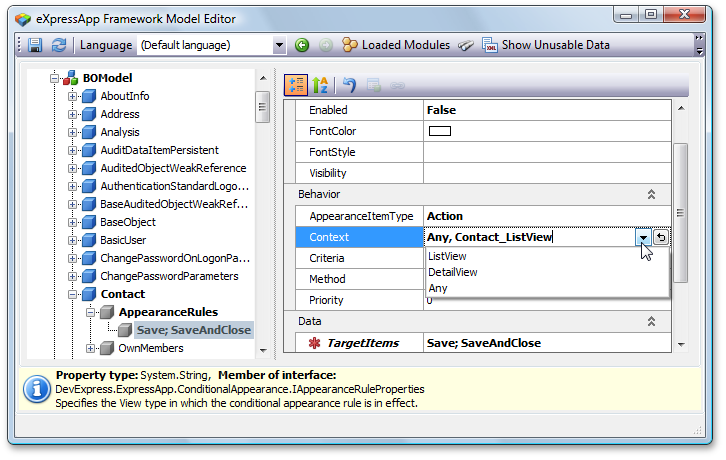The image size is (726, 460).
Task: Select BasicUser tree item
Action: click(x=123, y=240)
